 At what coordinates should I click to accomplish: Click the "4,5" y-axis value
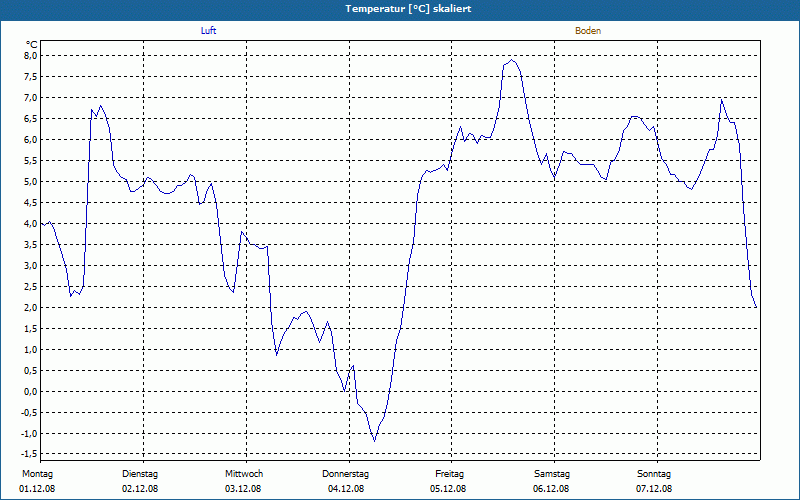coord(31,203)
